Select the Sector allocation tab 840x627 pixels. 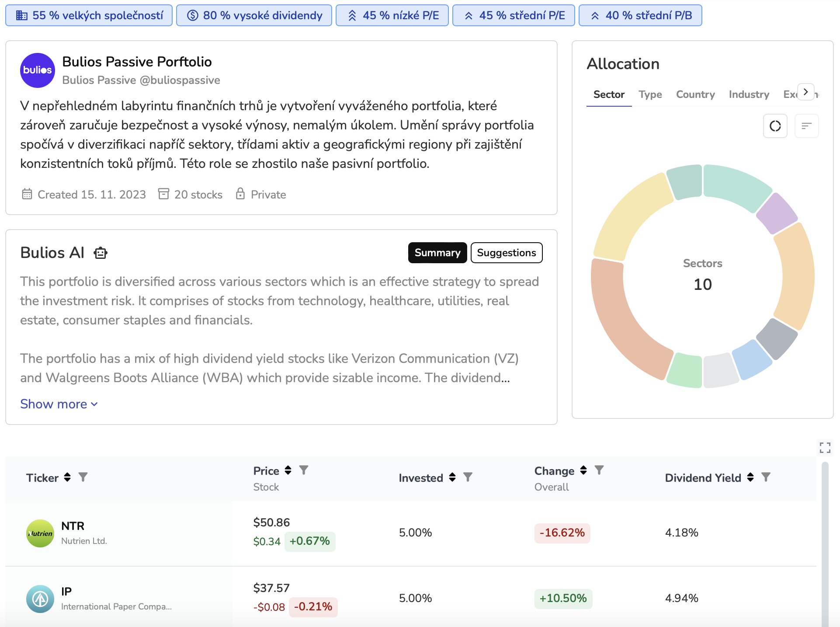pyautogui.click(x=609, y=94)
